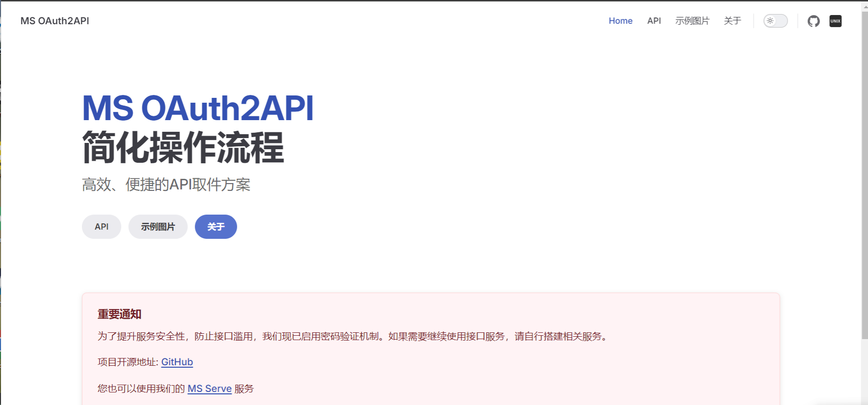Select 示例图片 in the top navigation
This screenshot has width=868, height=405.
tap(692, 21)
